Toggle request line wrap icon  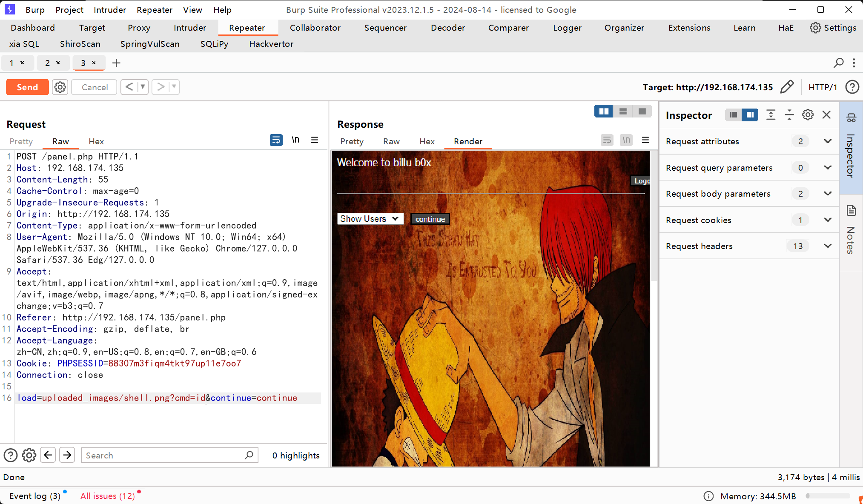point(276,140)
